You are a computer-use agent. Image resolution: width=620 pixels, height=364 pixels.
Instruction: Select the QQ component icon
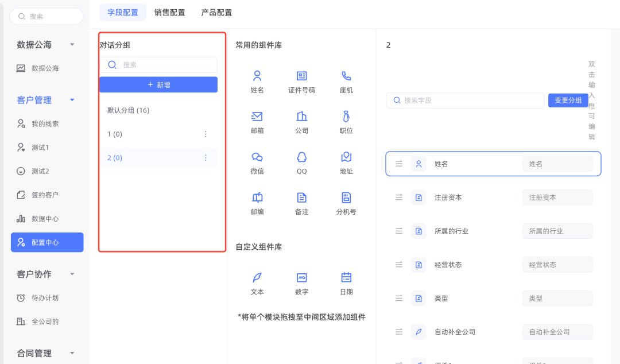click(x=301, y=157)
